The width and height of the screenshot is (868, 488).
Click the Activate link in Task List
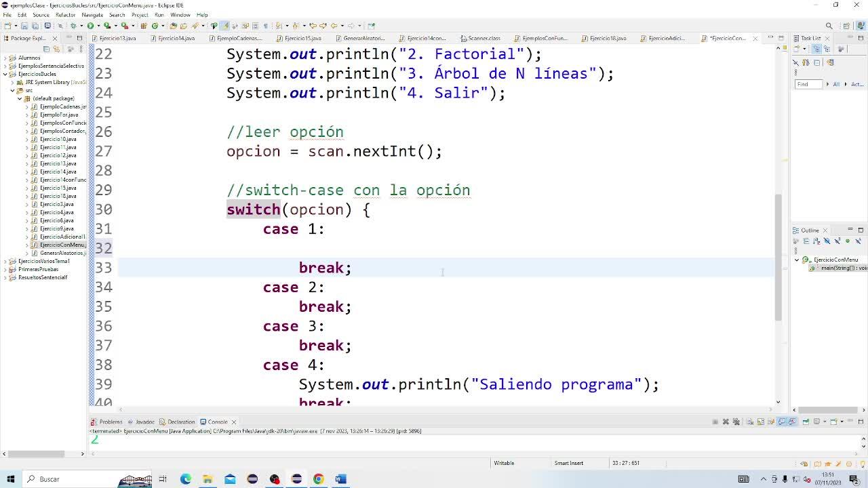click(856, 84)
